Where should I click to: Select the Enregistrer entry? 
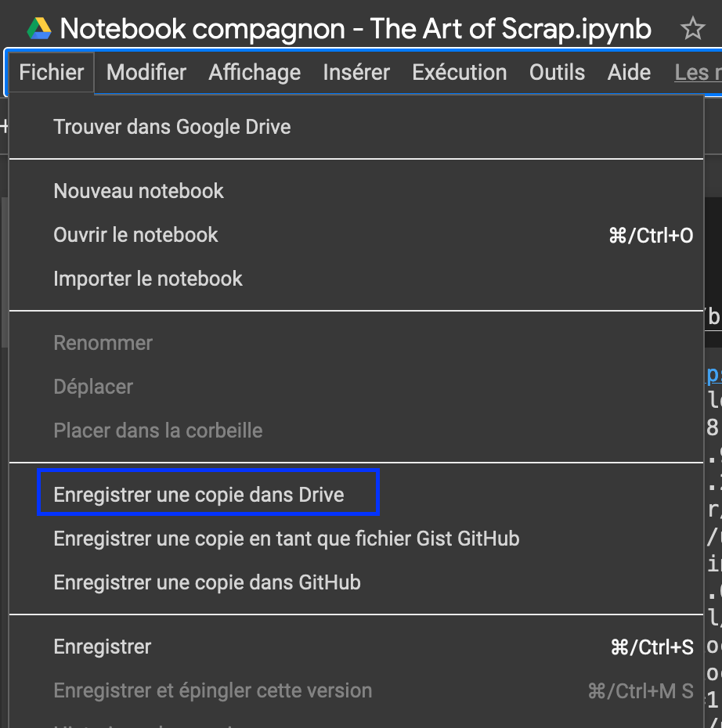pos(102,646)
